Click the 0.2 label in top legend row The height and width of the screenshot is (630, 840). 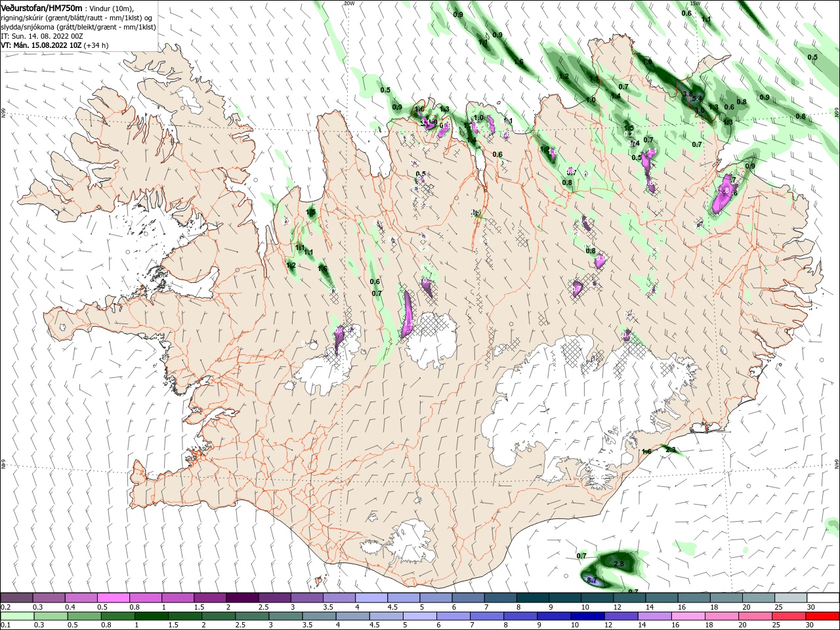point(6,607)
